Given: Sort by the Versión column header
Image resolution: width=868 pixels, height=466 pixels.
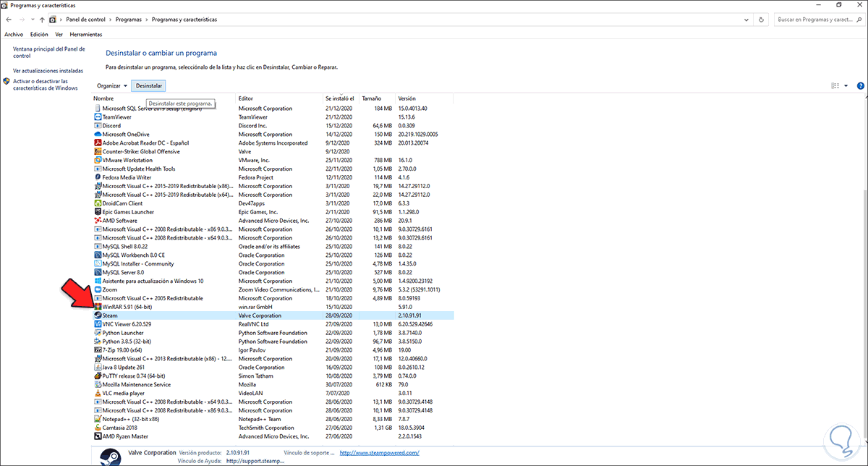Looking at the screenshot, I should click(424, 98).
